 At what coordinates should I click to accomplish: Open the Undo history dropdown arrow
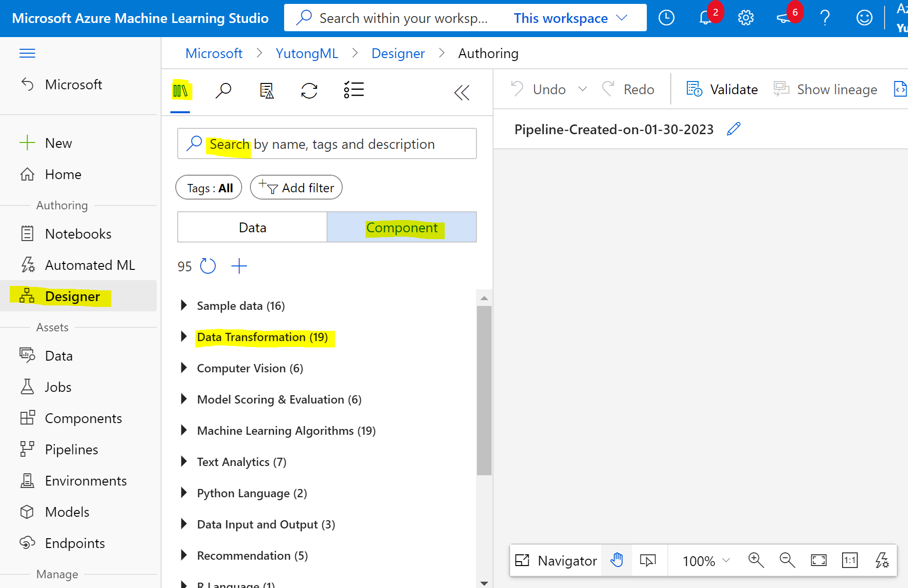pos(582,89)
